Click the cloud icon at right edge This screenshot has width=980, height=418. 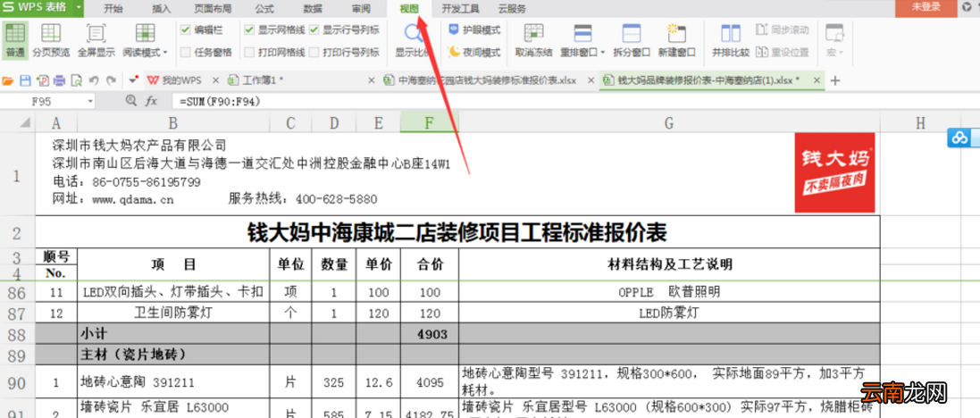[x=959, y=138]
